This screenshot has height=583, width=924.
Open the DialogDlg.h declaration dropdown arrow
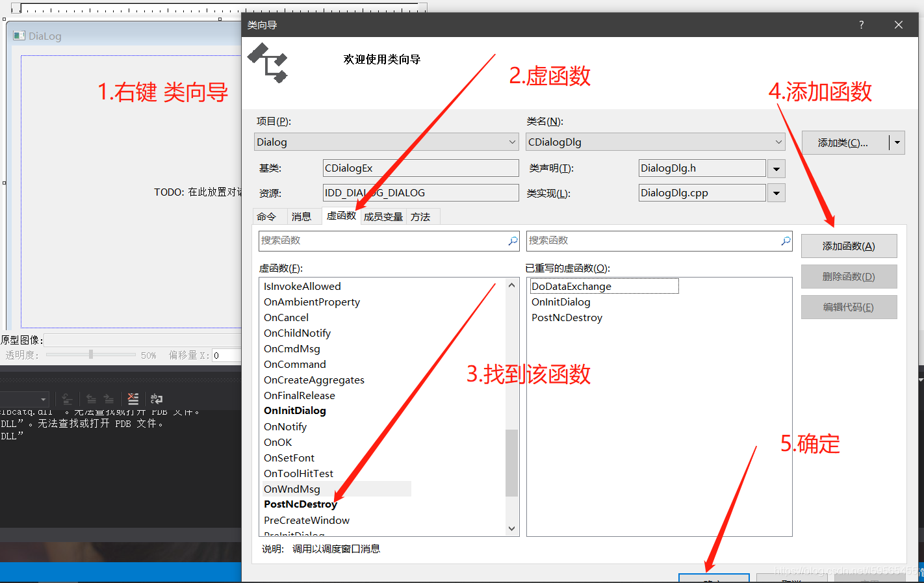click(776, 169)
